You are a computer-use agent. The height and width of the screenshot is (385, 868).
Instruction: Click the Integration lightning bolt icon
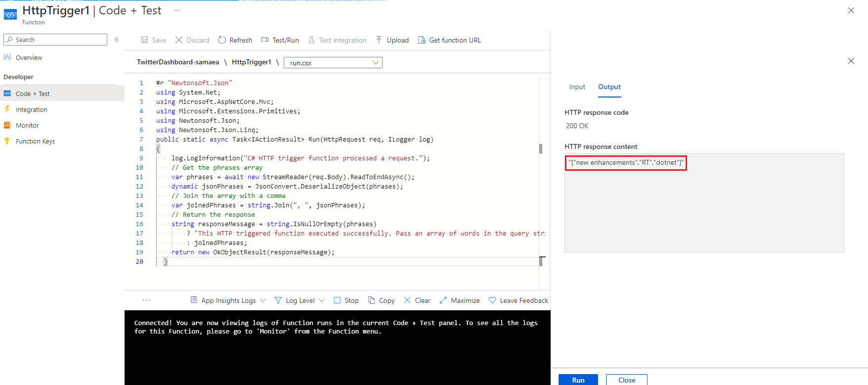(7, 109)
